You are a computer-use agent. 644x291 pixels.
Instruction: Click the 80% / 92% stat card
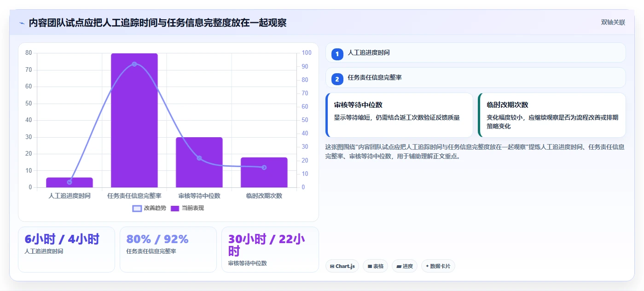pos(168,250)
